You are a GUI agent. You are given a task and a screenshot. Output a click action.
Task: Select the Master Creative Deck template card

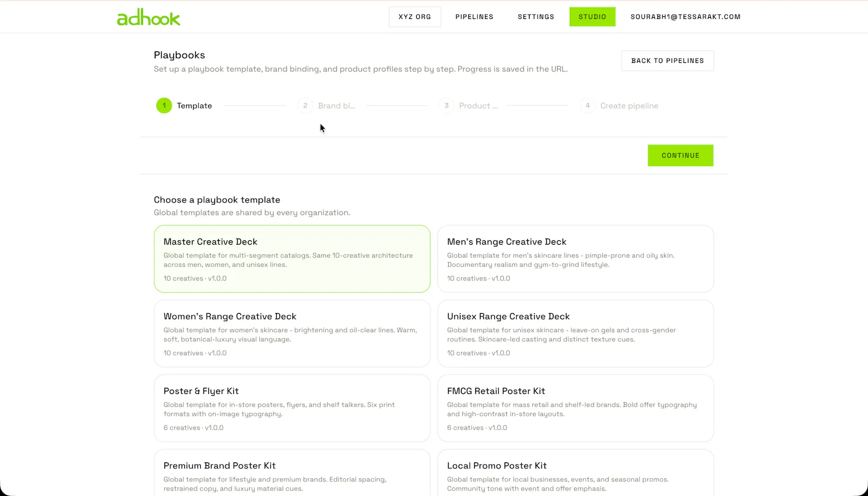pos(292,259)
